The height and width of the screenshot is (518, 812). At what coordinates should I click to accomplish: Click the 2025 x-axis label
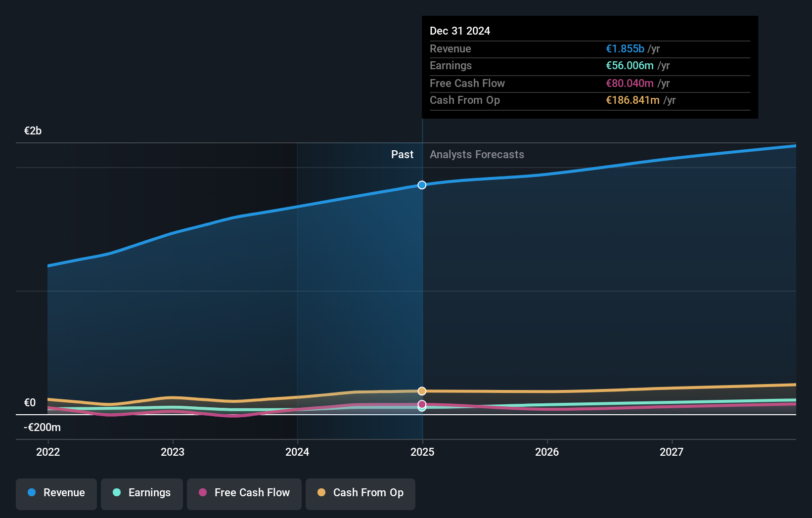[422, 452]
